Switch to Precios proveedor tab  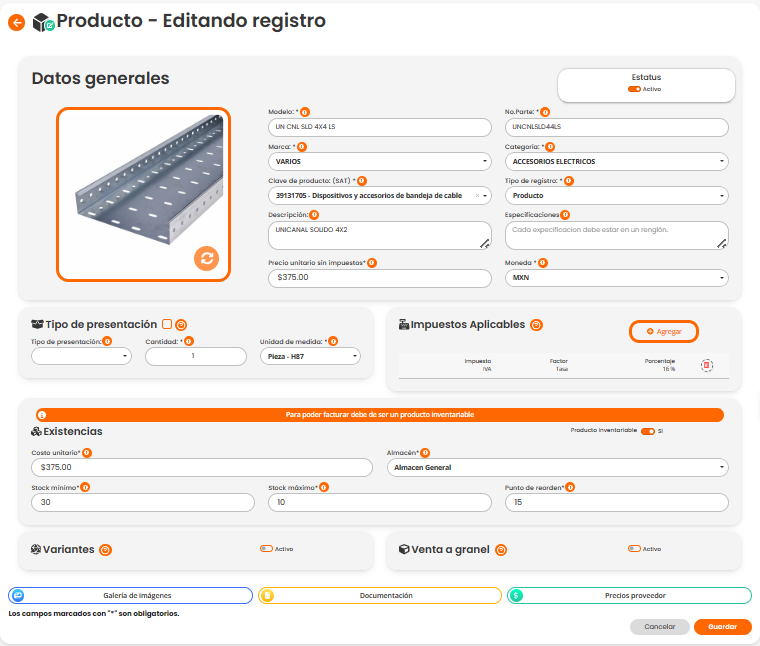(x=629, y=595)
